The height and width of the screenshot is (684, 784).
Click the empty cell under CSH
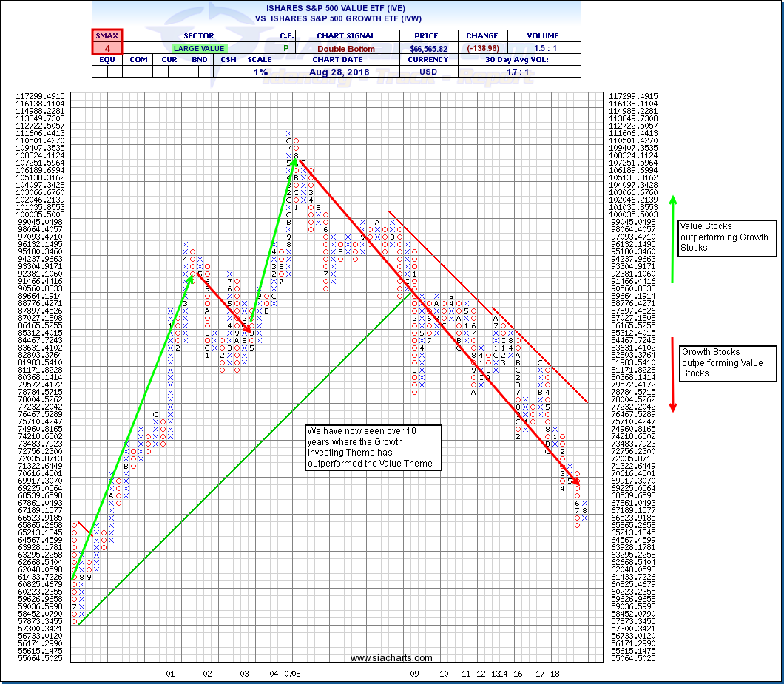[229, 72]
